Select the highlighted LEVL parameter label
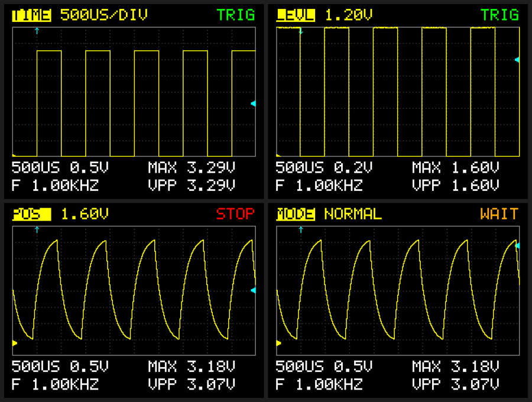532x402 pixels. click(296, 15)
